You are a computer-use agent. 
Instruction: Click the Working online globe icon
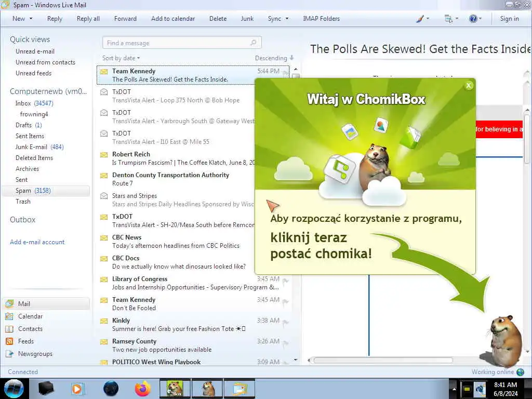520,372
